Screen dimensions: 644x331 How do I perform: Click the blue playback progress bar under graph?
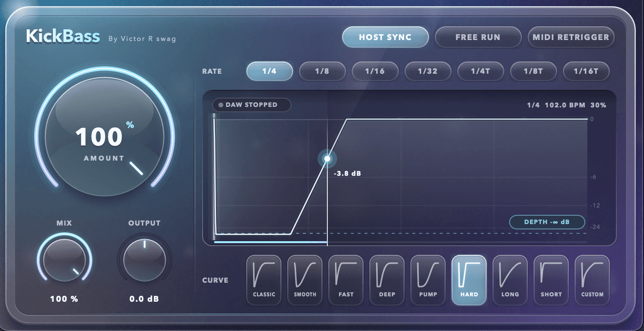click(x=271, y=242)
